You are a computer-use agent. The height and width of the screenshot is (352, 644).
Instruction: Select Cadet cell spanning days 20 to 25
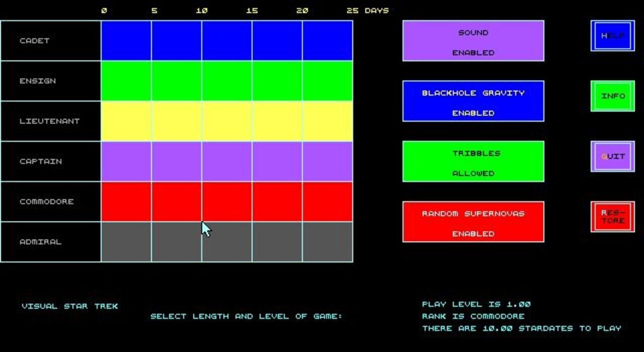(x=328, y=41)
